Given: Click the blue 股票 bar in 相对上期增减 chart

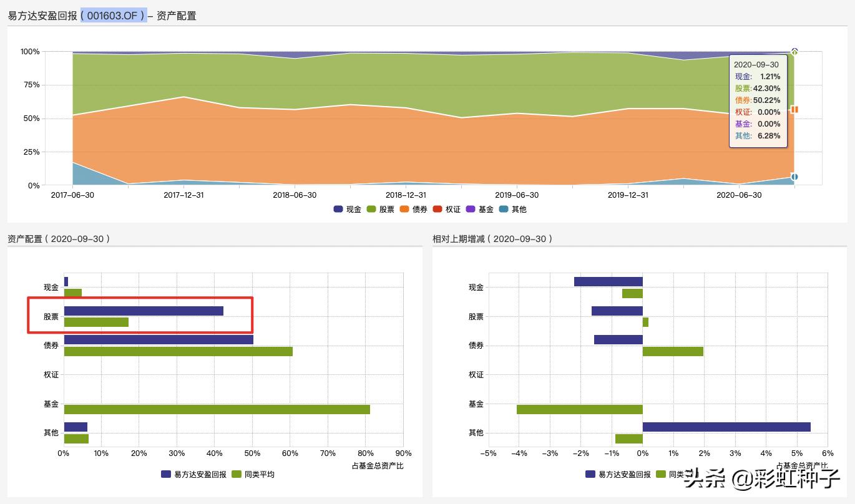Looking at the screenshot, I should pyautogui.click(x=617, y=311).
